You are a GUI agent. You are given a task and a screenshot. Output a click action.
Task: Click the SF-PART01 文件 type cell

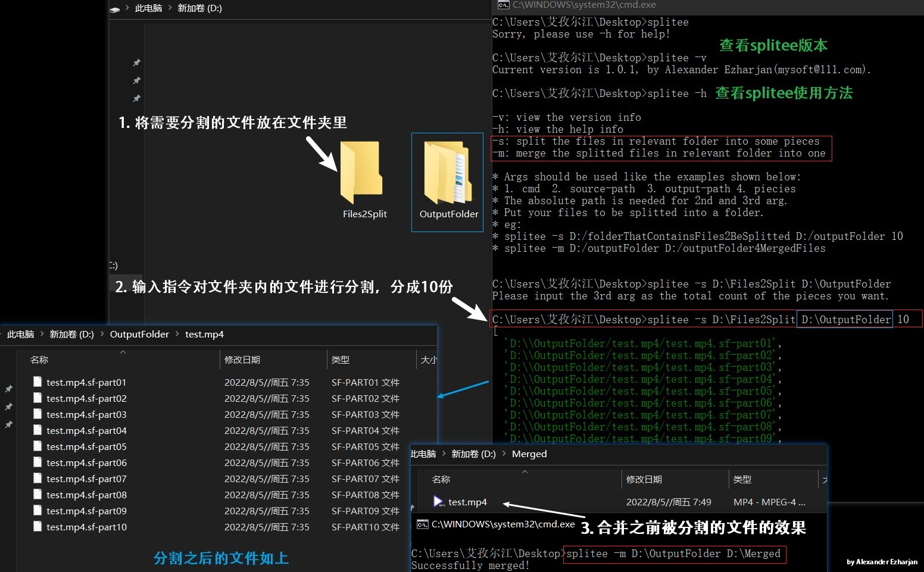pos(366,382)
